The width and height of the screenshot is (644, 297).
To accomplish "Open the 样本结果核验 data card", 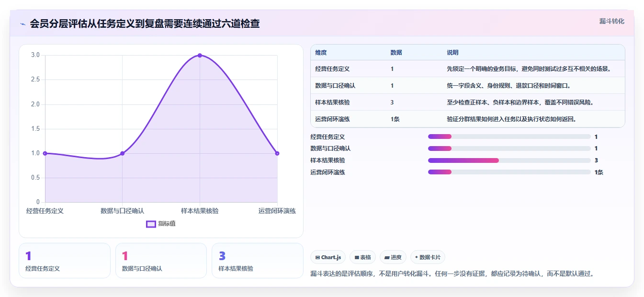I will (257, 261).
